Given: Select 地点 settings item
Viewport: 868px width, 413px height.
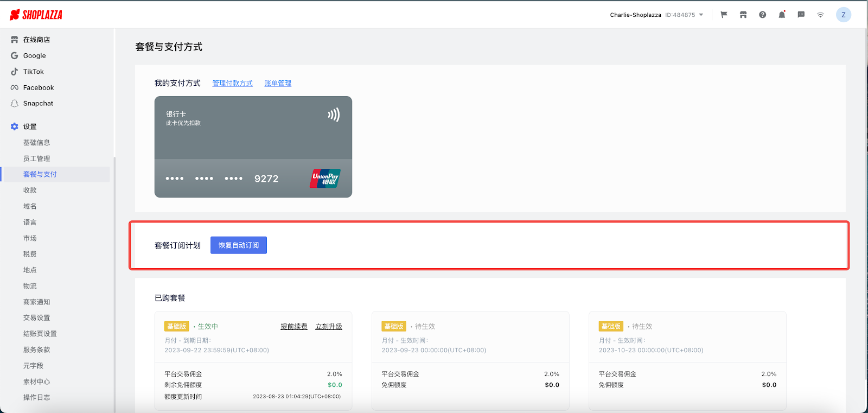Looking at the screenshot, I should click(x=30, y=270).
